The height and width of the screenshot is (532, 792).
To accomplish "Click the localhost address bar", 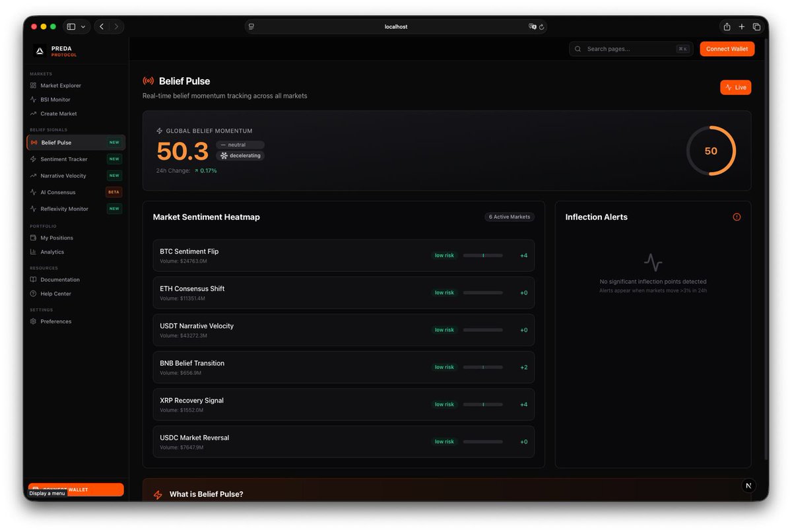I will pyautogui.click(x=395, y=27).
